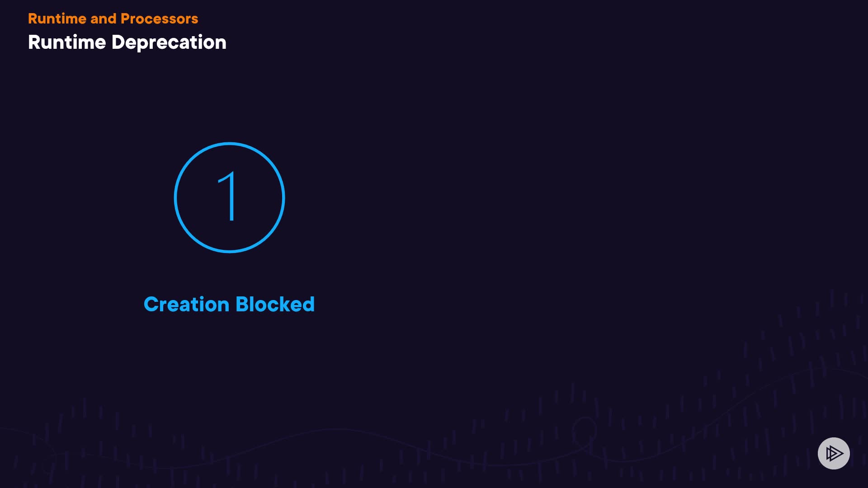
Task: Click the numeral 1 inside the circle
Action: click(x=230, y=197)
